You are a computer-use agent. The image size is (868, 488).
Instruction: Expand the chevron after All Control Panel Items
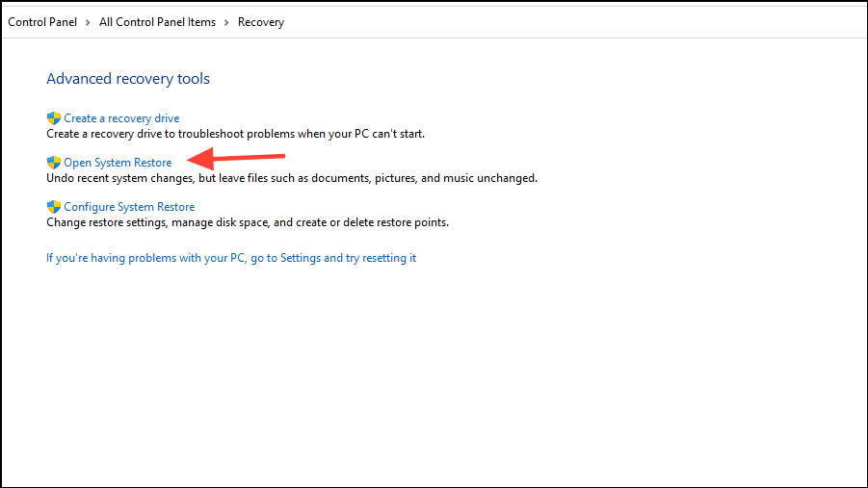[x=226, y=23]
